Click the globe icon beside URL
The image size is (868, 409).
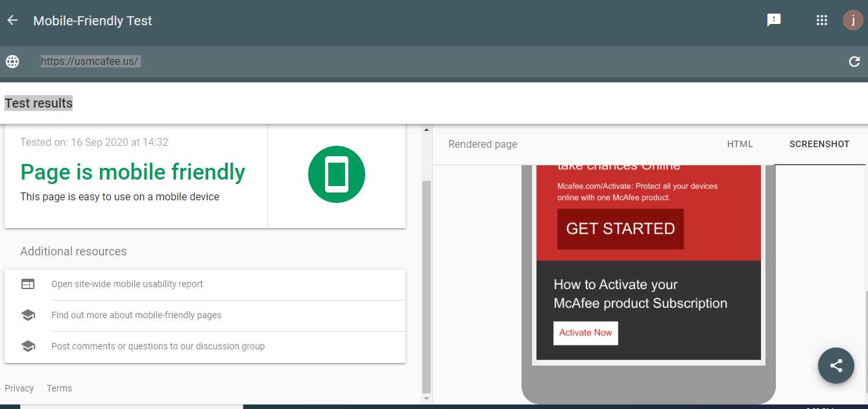pos(12,62)
